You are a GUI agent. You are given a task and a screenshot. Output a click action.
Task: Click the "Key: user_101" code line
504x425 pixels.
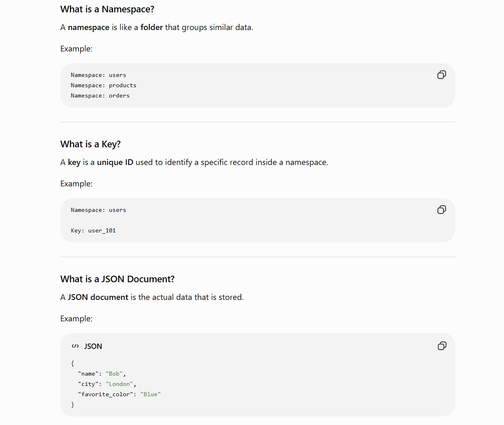coord(93,230)
